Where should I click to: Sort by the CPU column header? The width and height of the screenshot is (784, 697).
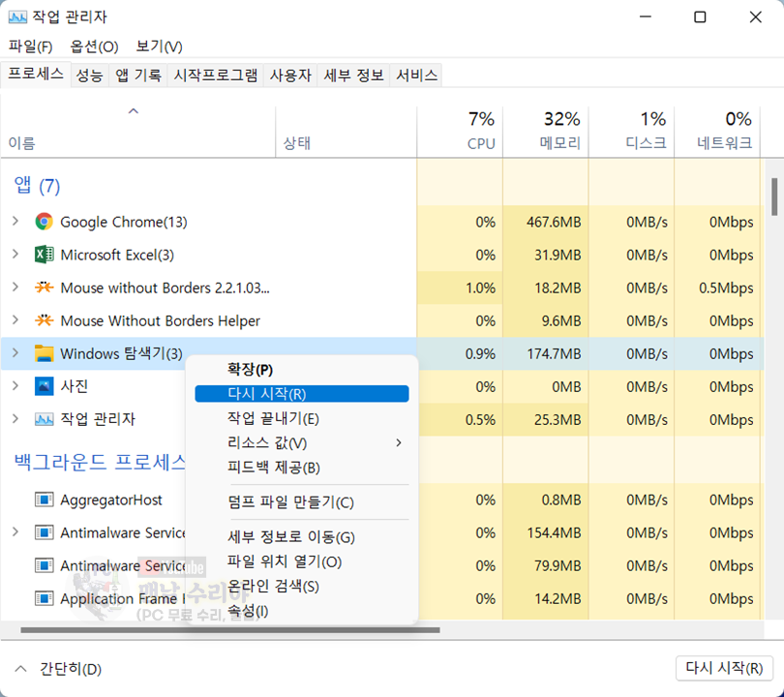click(x=460, y=132)
